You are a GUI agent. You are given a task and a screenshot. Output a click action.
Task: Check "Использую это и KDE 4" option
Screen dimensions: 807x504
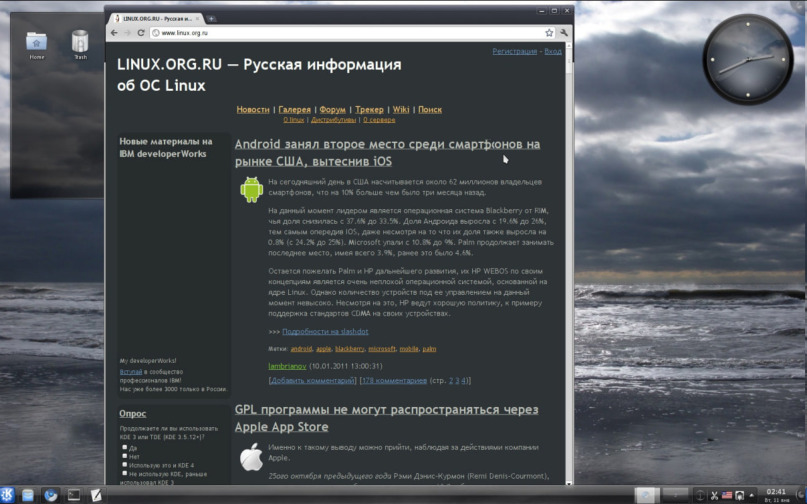point(123,466)
